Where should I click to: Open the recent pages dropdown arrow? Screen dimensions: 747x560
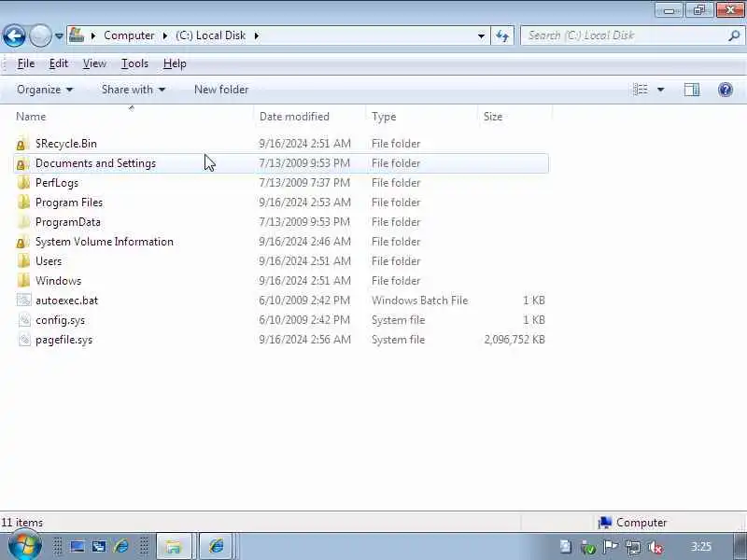59,35
